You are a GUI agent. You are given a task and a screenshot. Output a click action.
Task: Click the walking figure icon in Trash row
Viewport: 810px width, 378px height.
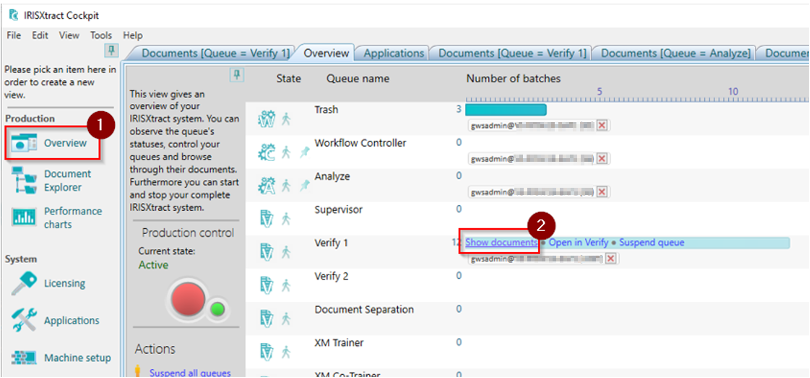(286, 119)
